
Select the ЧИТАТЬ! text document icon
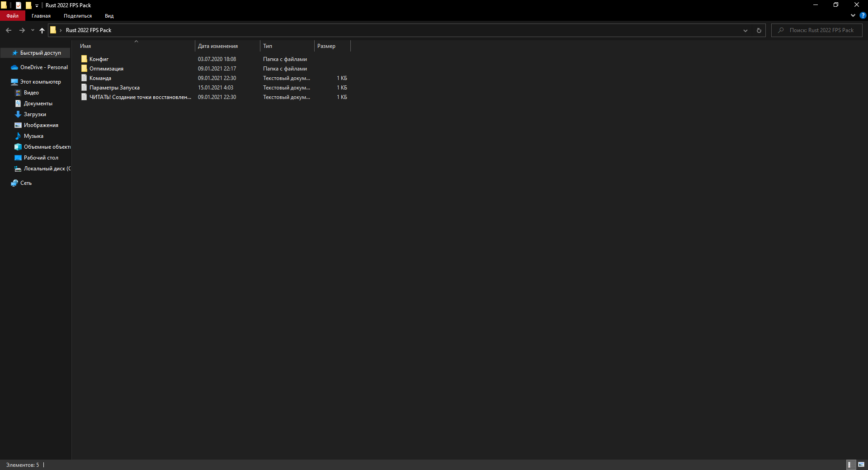(84, 97)
